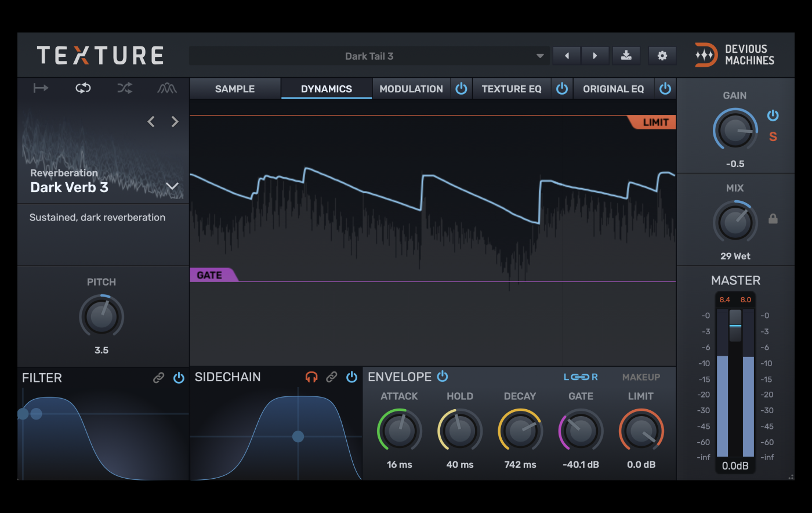This screenshot has width=812, height=513.
Task: Click the Mix knob
Action: (735, 222)
